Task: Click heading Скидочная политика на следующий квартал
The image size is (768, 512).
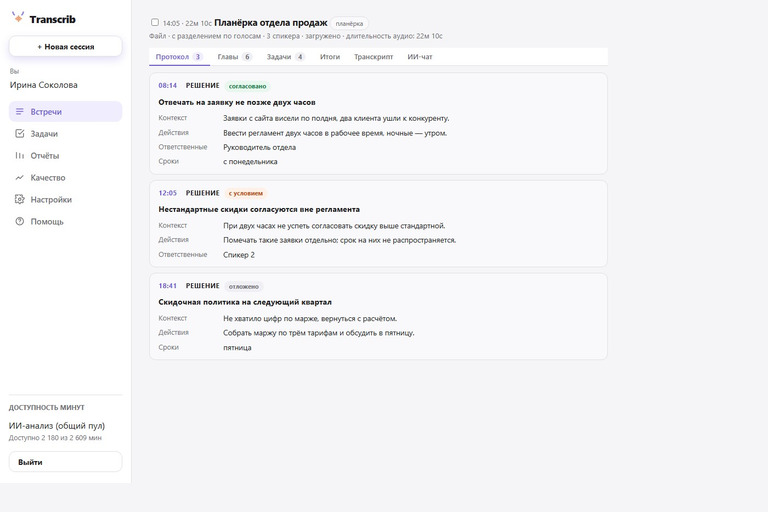Action: tap(245, 302)
